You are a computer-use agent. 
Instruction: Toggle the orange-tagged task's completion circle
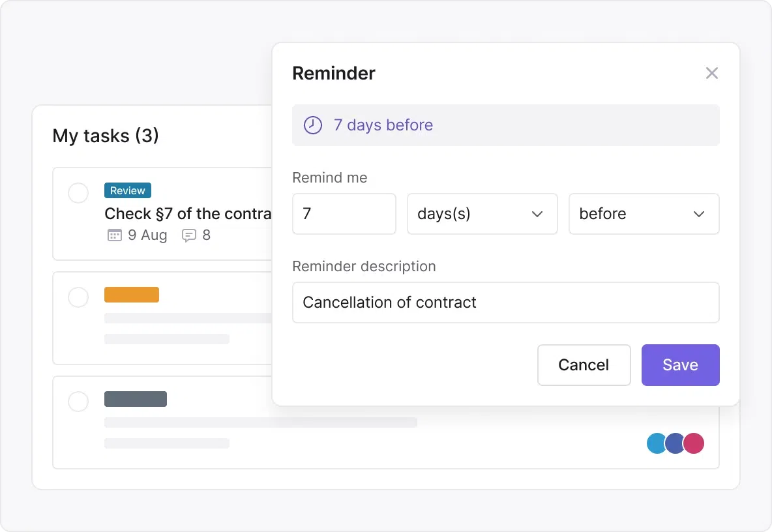[78, 297]
